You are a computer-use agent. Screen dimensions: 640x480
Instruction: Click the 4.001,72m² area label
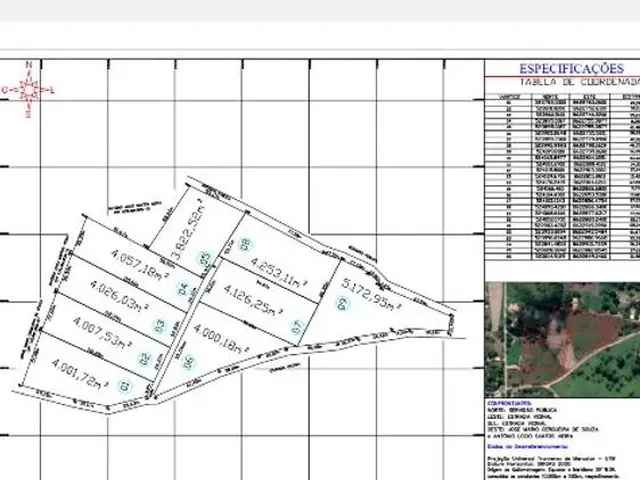80,374
